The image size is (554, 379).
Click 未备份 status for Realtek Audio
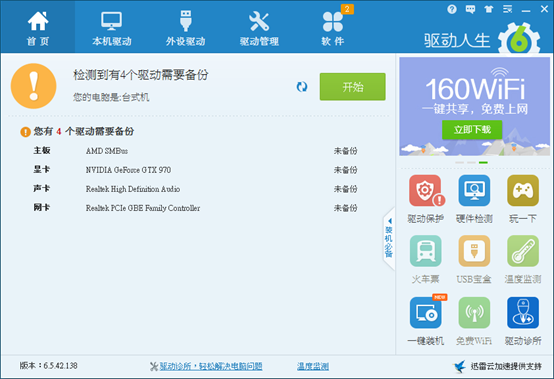(346, 189)
